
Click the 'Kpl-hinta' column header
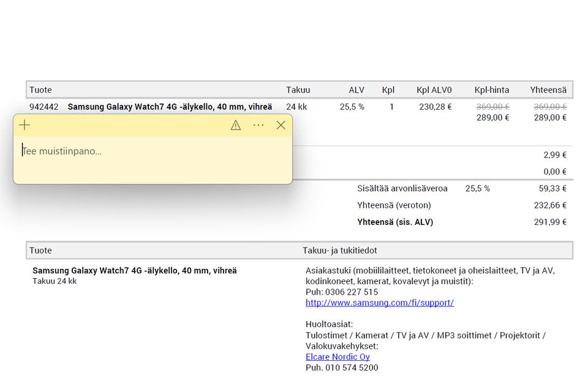pyautogui.click(x=492, y=90)
